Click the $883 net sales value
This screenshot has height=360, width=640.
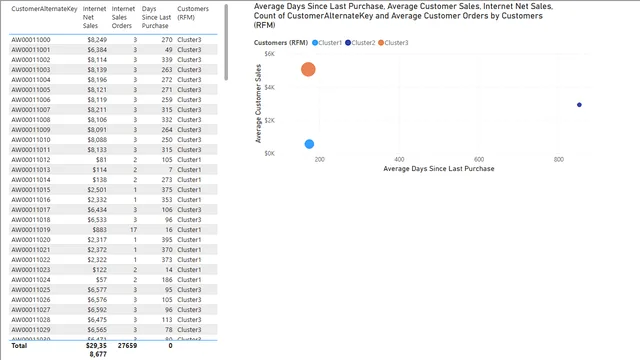click(x=100, y=230)
